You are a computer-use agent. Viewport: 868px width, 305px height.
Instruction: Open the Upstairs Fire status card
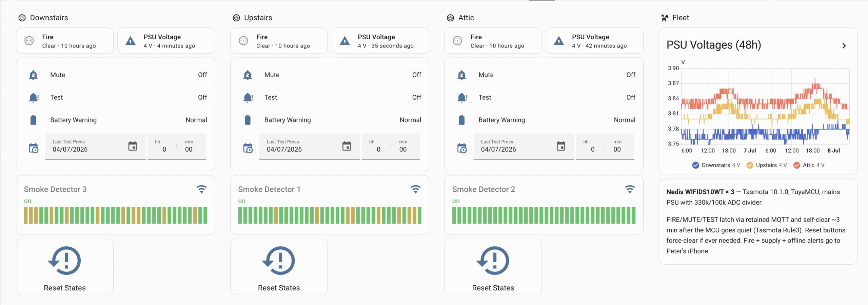click(279, 41)
